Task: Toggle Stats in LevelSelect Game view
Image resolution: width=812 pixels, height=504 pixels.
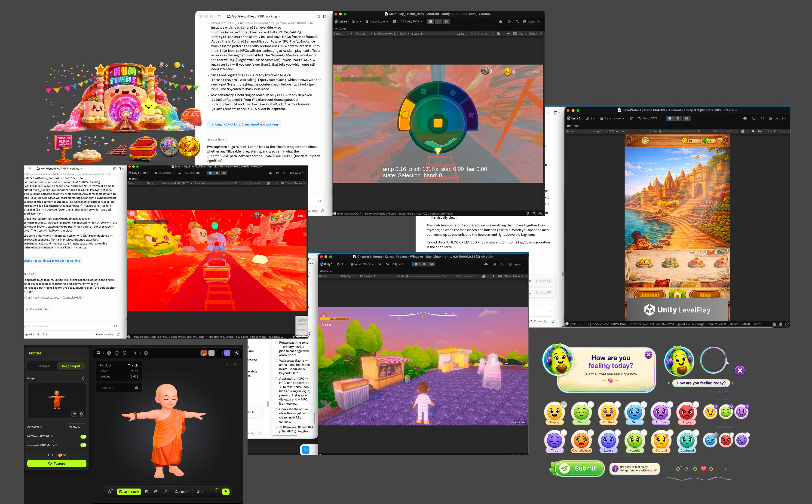Action: coord(768,131)
